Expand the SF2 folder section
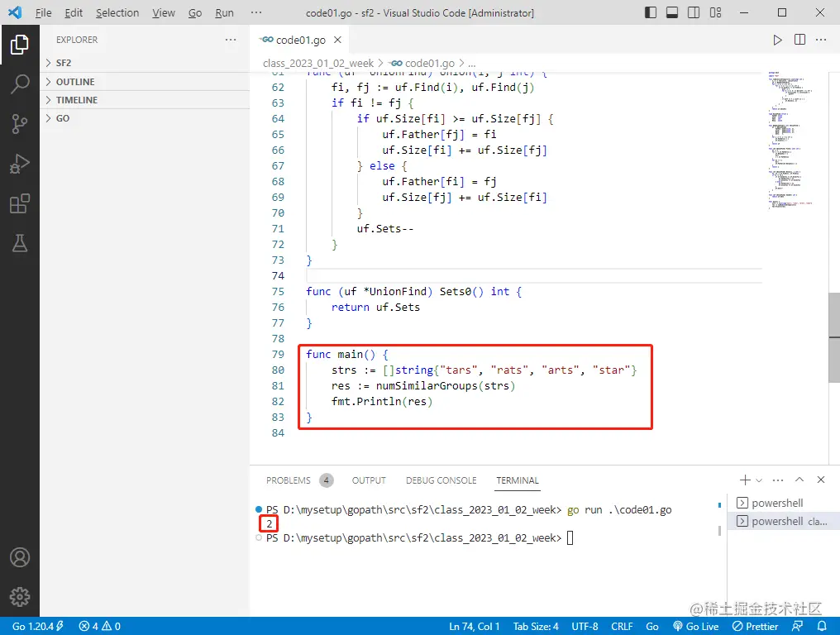This screenshot has height=635, width=840. point(145,63)
